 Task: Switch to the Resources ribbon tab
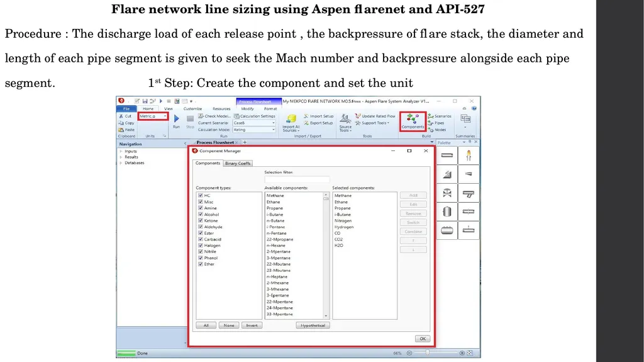coord(221,108)
